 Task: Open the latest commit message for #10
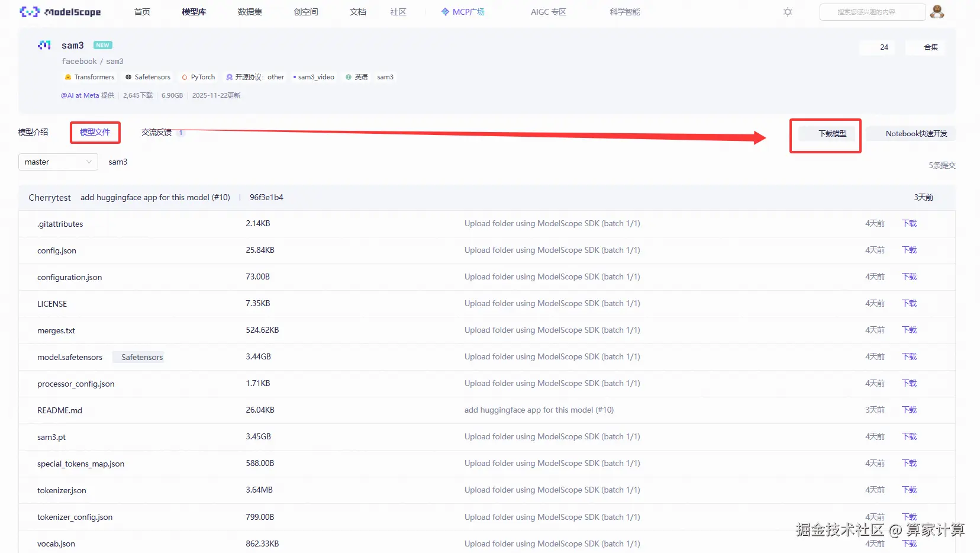[155, 197]
